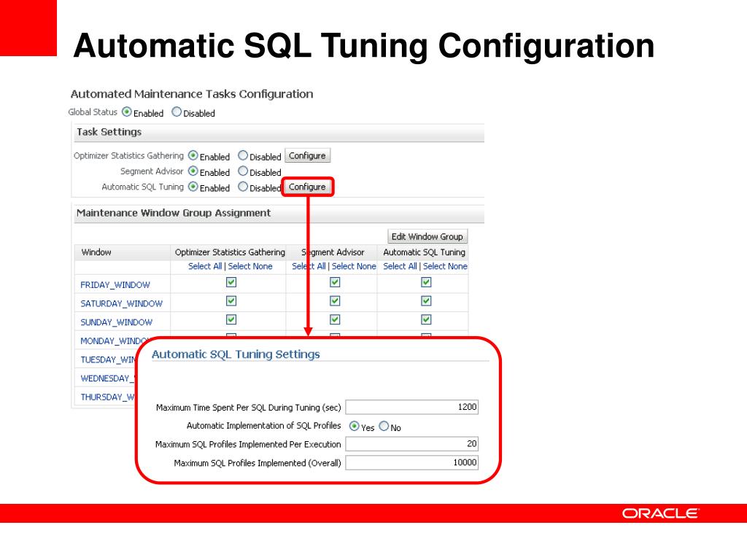Toggle FRIDAY_WINDOW Optimizer Statistics Gathering checkbox
Image resolution: width=747 pixels, height=560 pixels.
(x=231, y=282)
